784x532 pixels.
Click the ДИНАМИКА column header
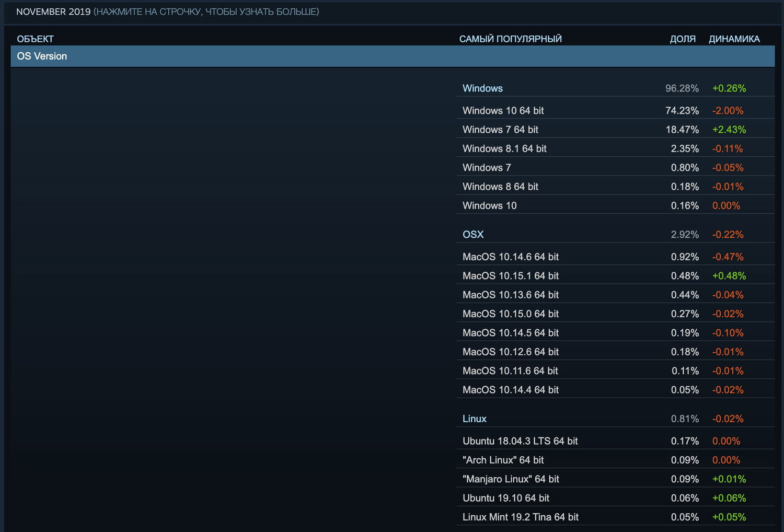click(x=734, y=39)
